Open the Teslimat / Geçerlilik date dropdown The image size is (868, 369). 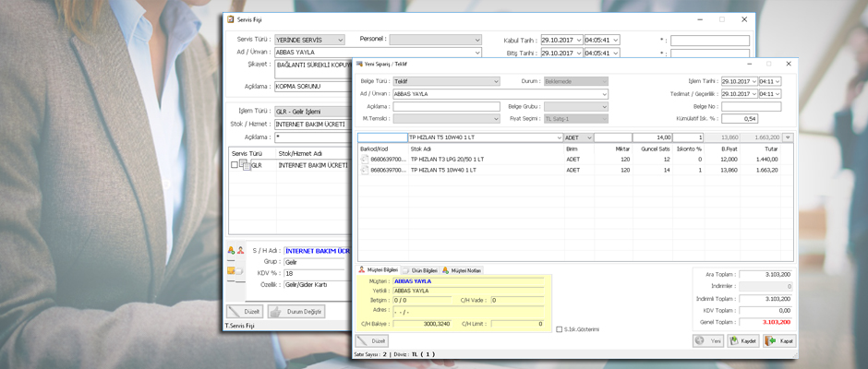tap(754, 94)
